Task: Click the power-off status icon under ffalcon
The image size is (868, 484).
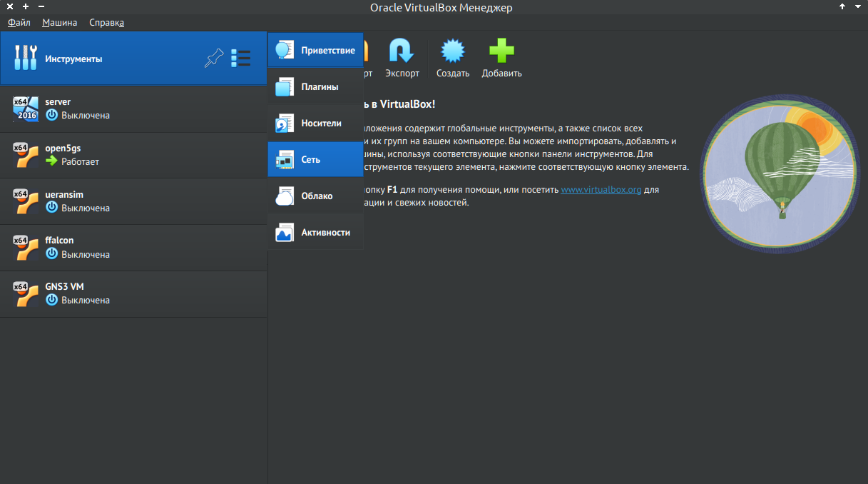Action: click(51, 254)
